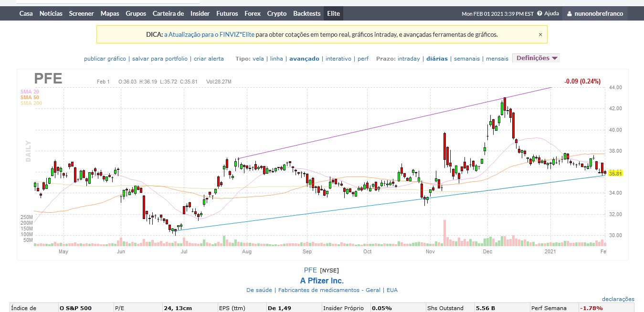Dismiss the DICA upgrade banner
This screenshot has width=644, height=312.
point(540,34)
